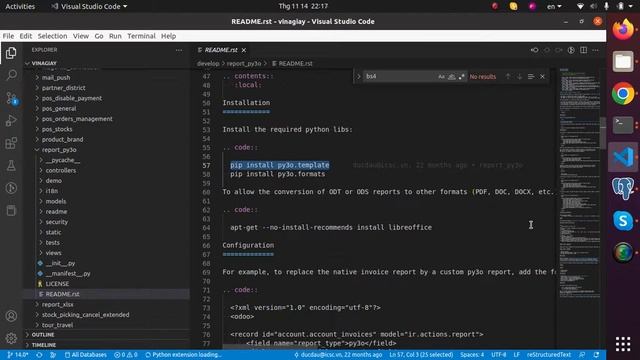Expand the pos_disable_payment folder
This screenshot has height=360, width=640.
tap(72, 98)
